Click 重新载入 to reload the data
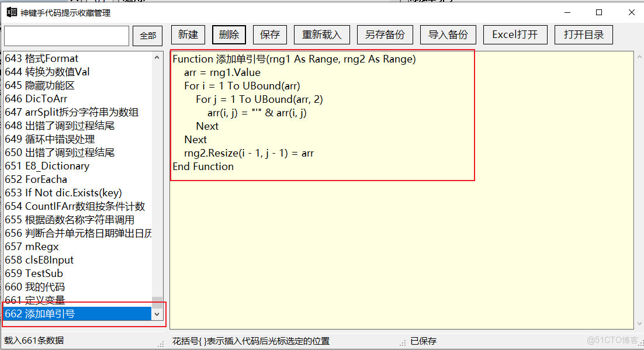The width and height of the screenshot is (644, 350). tap(321, 34)
